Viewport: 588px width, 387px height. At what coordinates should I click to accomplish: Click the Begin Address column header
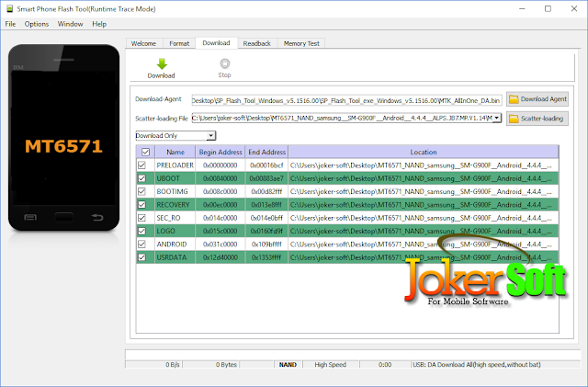coord(220,152)
